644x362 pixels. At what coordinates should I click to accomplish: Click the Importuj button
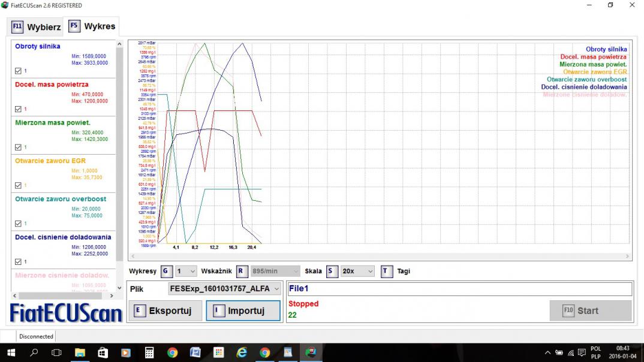coord(243,310)
